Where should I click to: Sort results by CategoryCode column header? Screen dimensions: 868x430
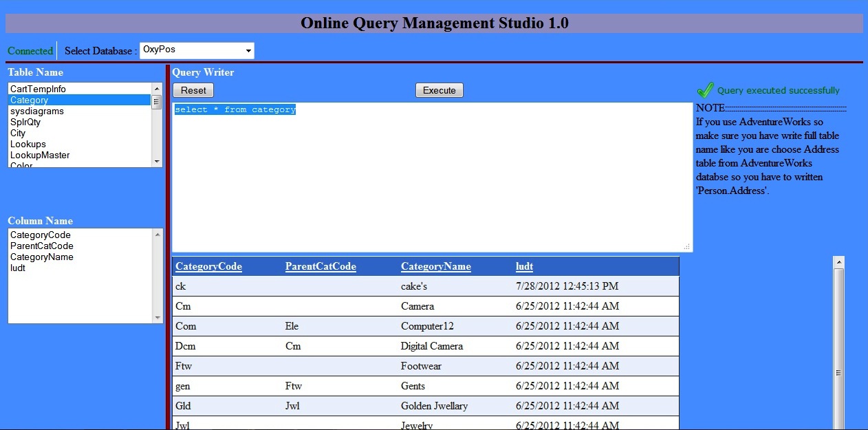[x=208, y=267]
